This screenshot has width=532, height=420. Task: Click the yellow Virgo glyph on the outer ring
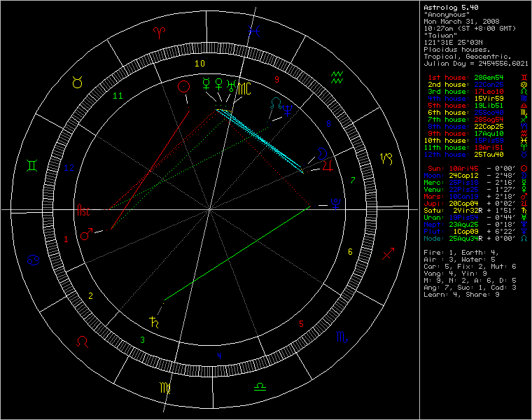(x=165, y=387)
